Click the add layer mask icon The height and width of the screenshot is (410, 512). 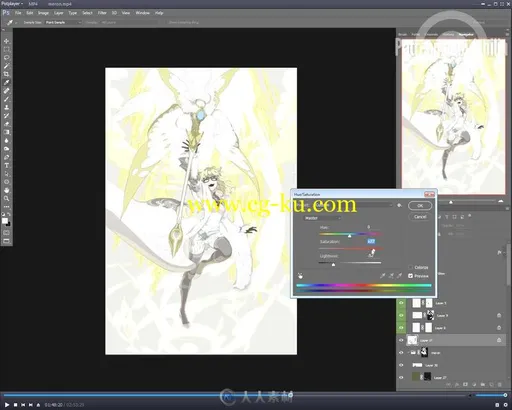tap(466, 384)
